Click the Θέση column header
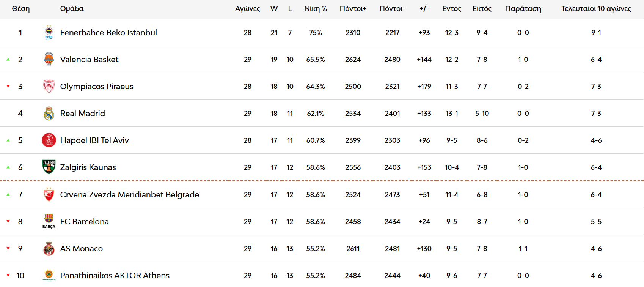The height and width of the screenshot is (287, 644). tap(21, 9)
